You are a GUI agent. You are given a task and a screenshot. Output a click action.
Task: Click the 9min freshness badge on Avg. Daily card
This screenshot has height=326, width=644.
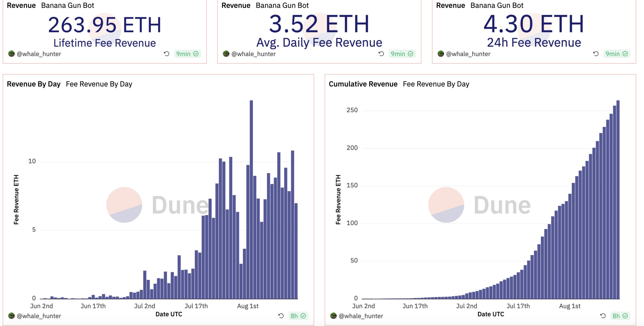(402, 54)
